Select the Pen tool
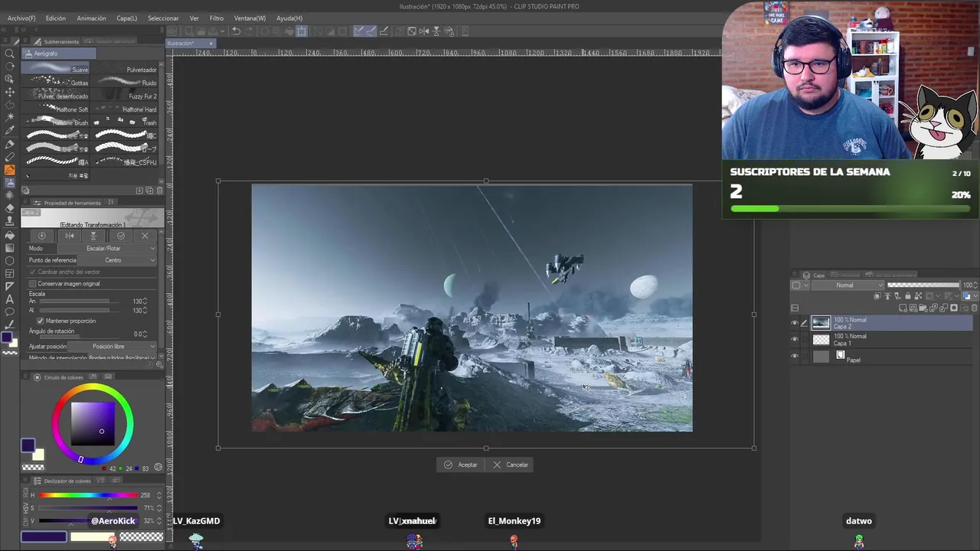Screen dimensions: 980x551 tap(10, 144)
